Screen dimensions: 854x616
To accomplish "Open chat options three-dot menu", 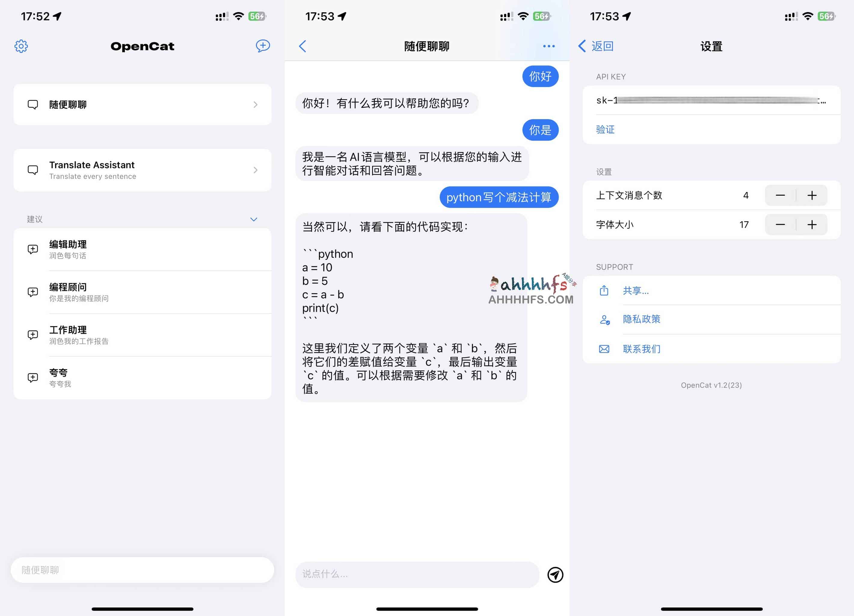I will 547,46.
